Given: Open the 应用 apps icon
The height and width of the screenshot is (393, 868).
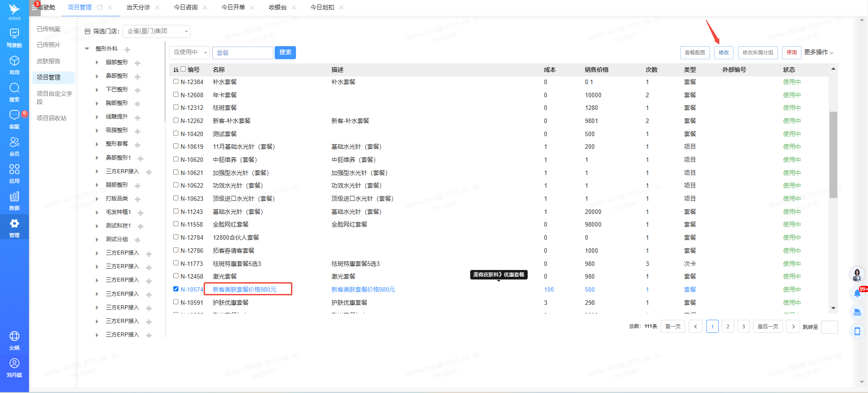Looking at the screenshot, I should [14, 173].
